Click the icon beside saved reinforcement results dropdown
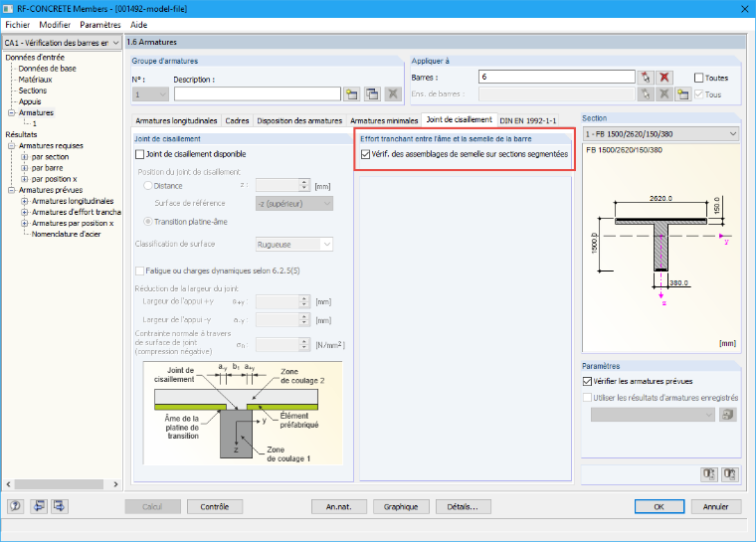 728,415
